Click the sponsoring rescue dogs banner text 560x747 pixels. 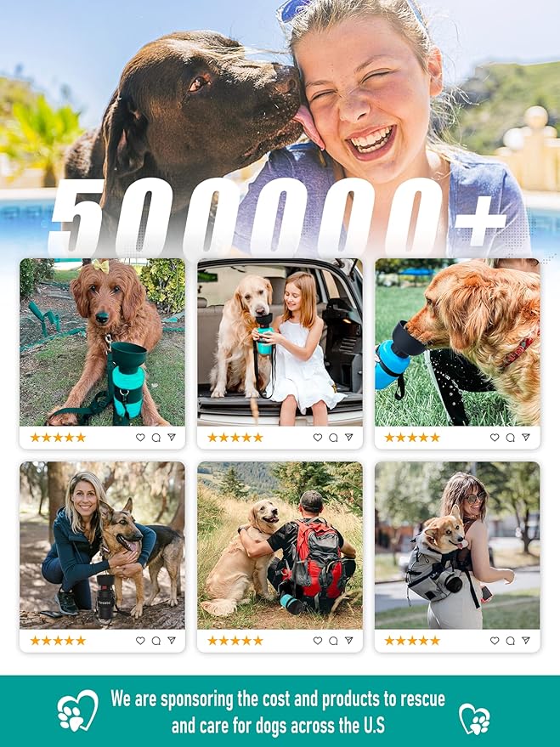pyautogui.click(x=278, y=712)
